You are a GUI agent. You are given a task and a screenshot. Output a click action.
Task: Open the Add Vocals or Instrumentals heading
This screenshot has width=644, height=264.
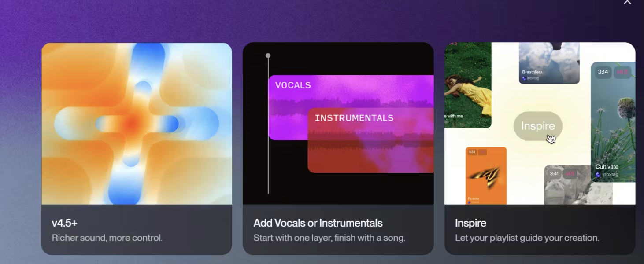tap(318, 223)
